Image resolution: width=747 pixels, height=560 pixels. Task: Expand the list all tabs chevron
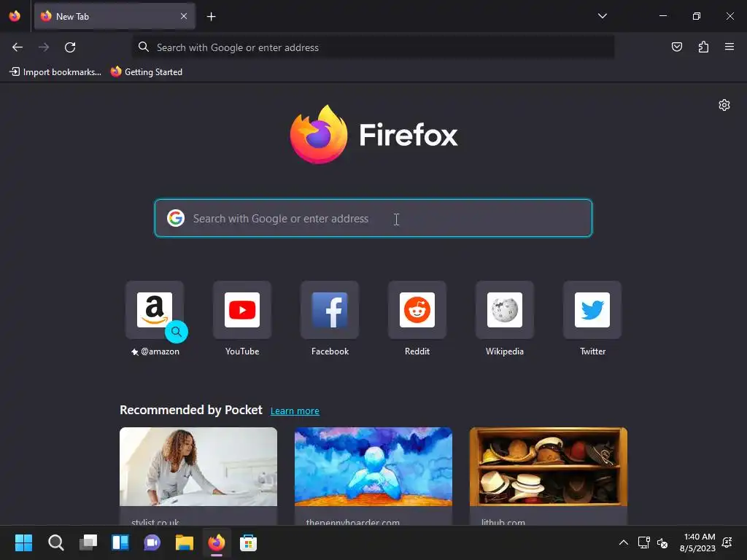click(x=602, y=16)
